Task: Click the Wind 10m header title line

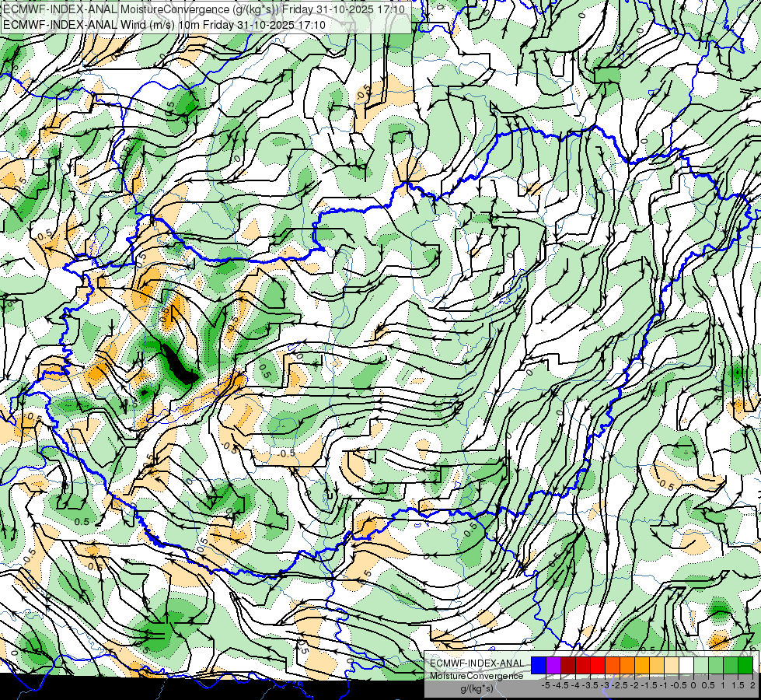Action: pyautogui.click(x=164, y=24)
